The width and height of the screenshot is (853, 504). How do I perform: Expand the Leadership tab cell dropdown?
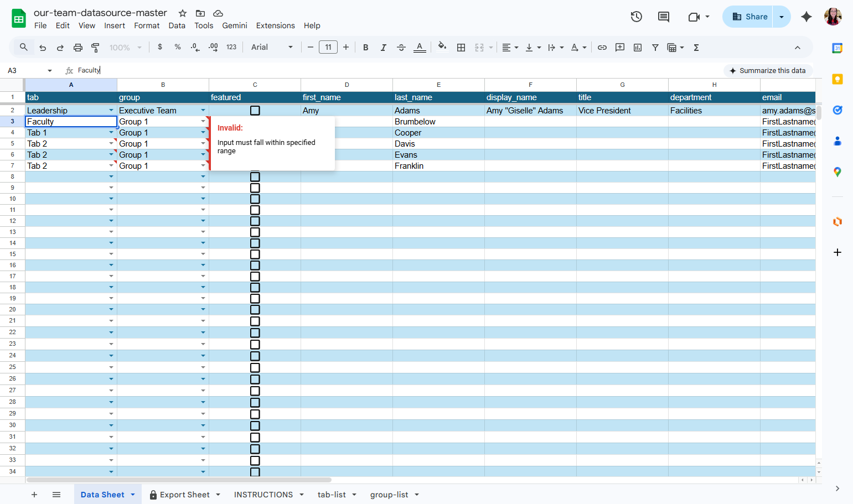[x=111, y=111]
